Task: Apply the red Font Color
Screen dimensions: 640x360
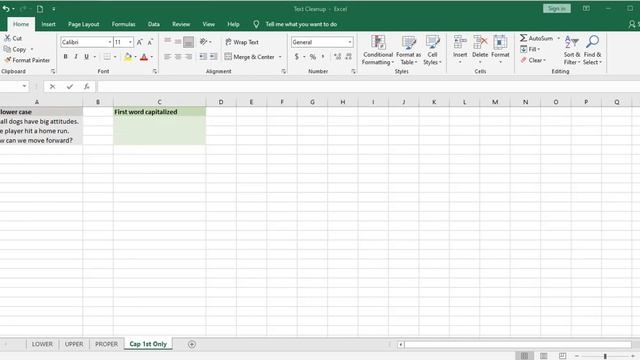Action: (144, 57)
